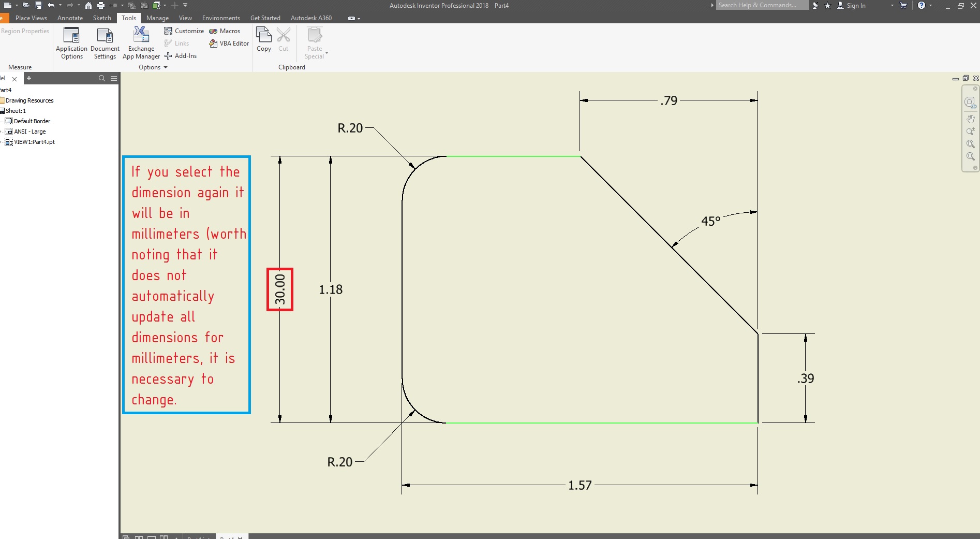Click the Customize button
Viewport: 980px width, 539px height.
(x=184, y=31)
